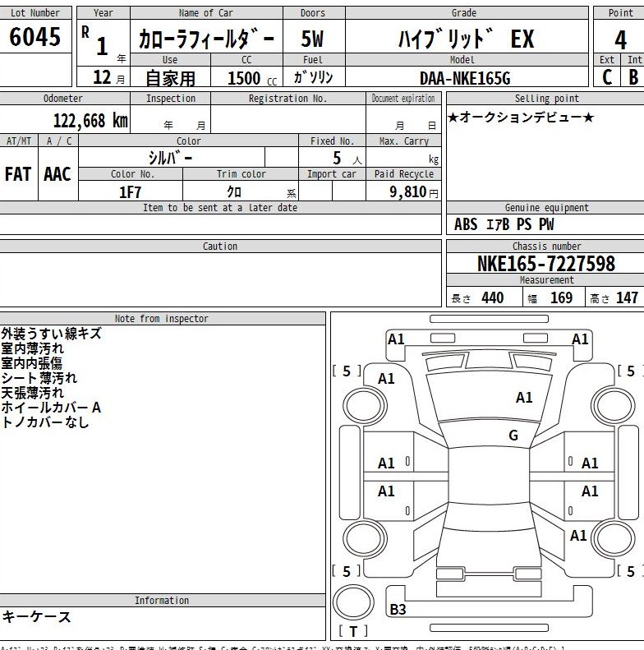644x650 pixels.
Task: Click the lot number 6045
Action: (34, 36)
